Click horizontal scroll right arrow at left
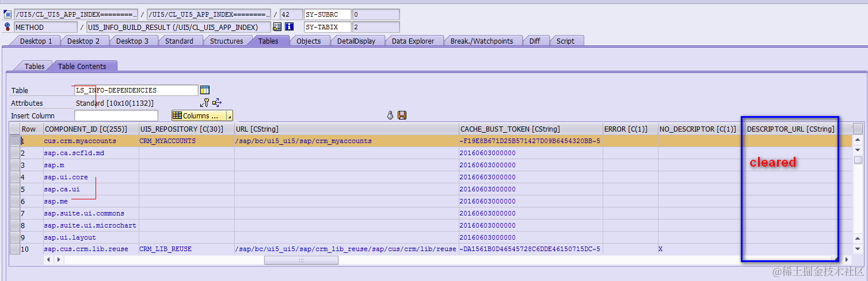Image resolution: width=868 pixels, height=281 pixels. [x=58, y=260]
